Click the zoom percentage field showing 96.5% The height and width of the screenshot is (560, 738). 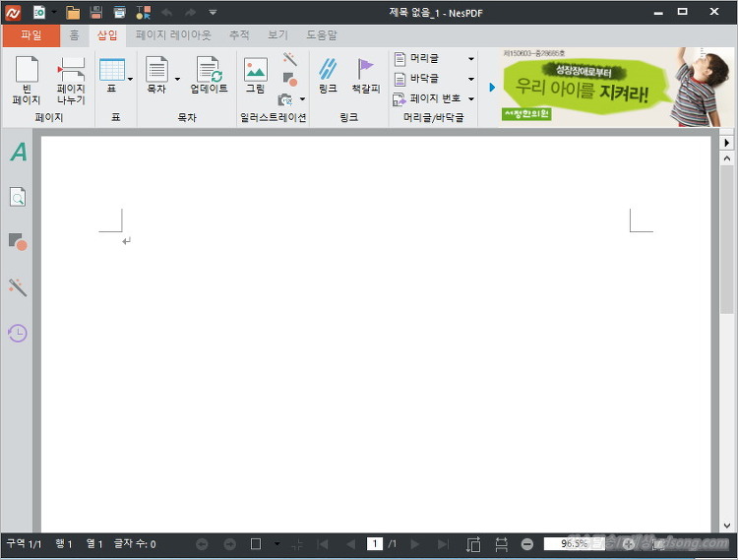[x=568, y=543]
